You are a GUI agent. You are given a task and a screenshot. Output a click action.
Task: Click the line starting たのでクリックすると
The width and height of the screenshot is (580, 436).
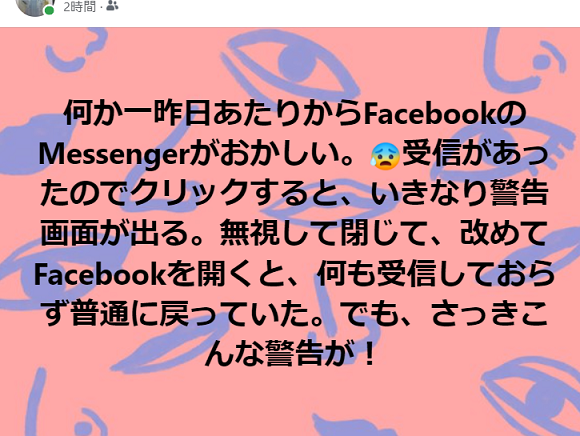(x=294, y=194)
